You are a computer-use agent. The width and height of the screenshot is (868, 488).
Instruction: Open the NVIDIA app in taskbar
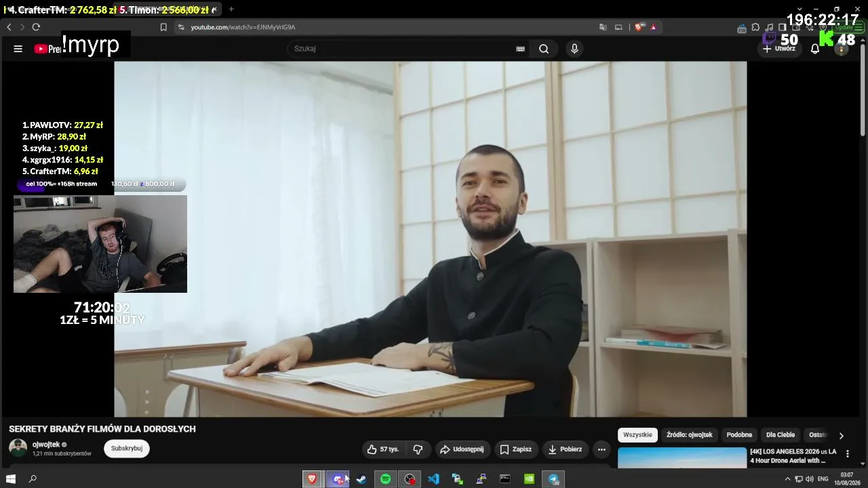(529, 479)
